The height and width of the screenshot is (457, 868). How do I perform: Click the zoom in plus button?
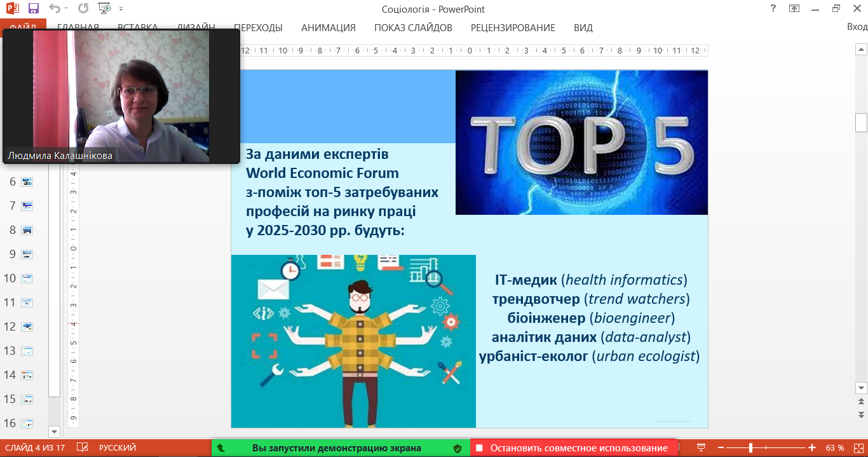(x=811, y=448)
